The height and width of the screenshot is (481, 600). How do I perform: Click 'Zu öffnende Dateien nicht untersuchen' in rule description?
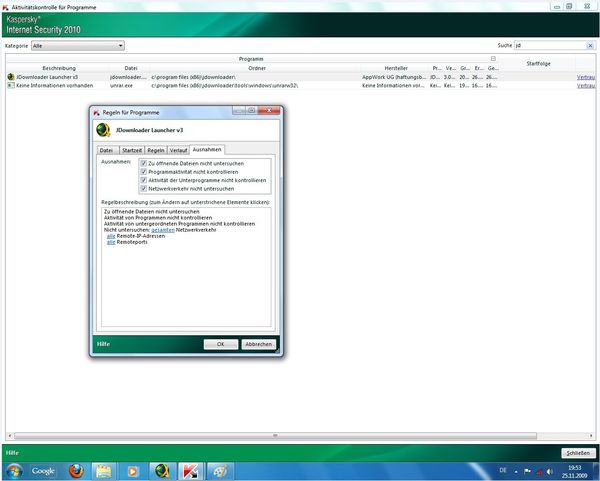pos(152,212)
